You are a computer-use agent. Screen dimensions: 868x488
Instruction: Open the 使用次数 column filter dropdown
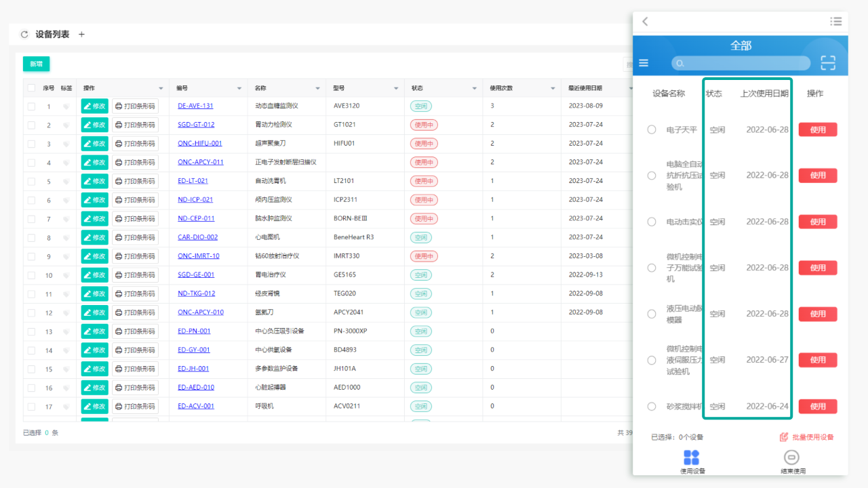[x=553, y=89]
